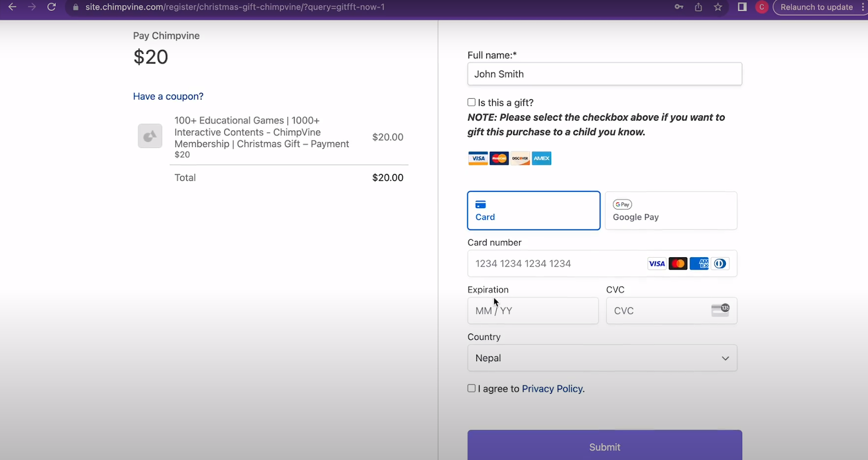Click the 'Total' label
Screen dimensions: 868x460
tap(185, 177)
